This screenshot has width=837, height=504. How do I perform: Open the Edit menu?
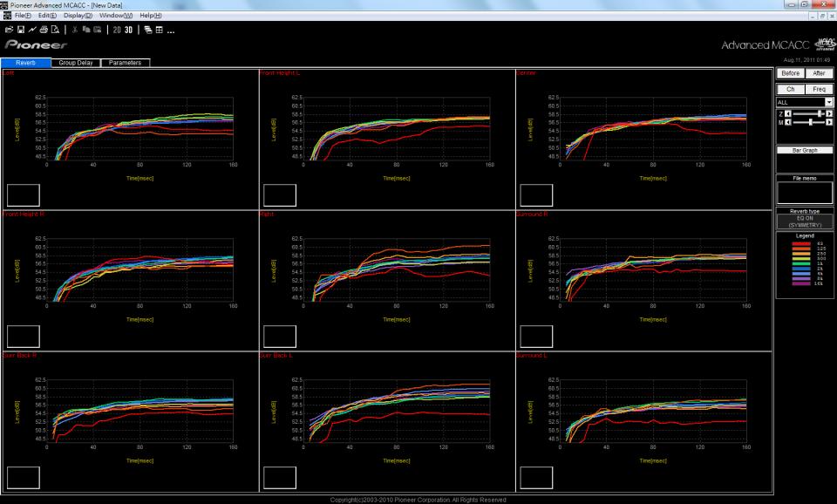(x=47, y=16)
